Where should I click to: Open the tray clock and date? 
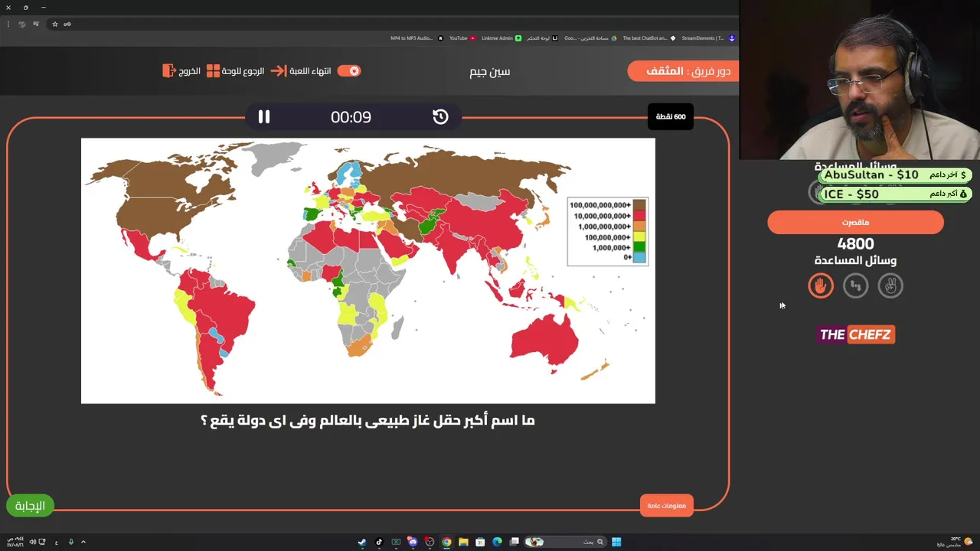[x=15, y=542]
